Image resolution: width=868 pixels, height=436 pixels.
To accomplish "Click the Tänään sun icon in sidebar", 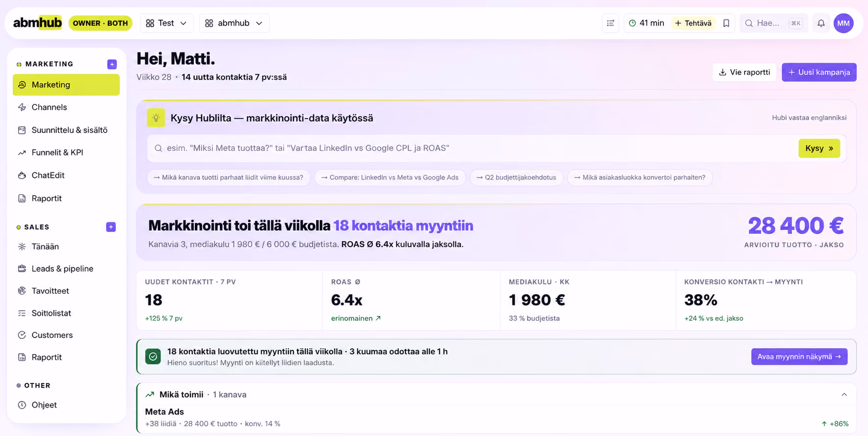I will 22,247.
